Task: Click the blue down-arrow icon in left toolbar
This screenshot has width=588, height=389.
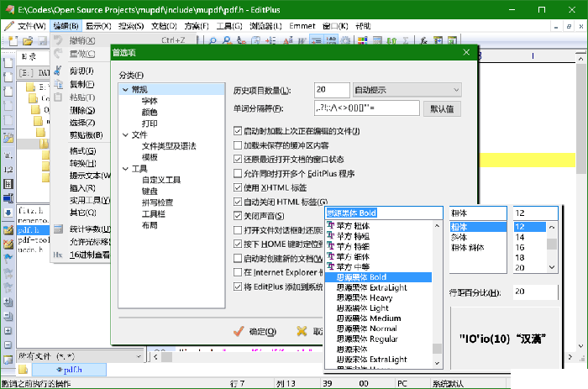Action: point(8,213)
